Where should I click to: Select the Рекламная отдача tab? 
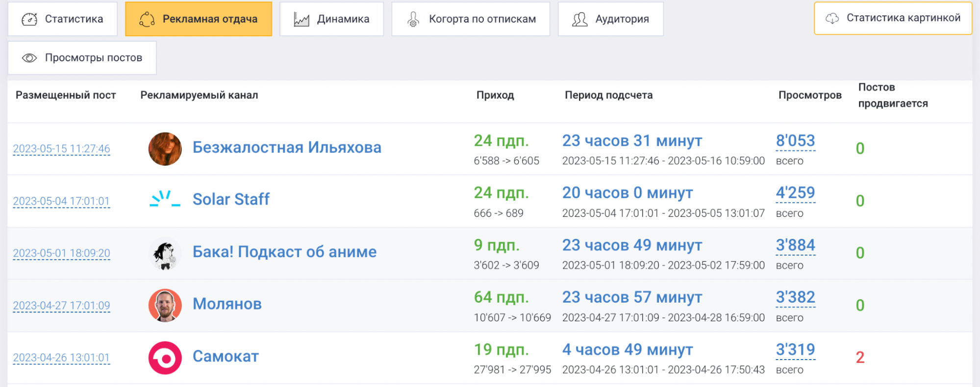[199, 19]
